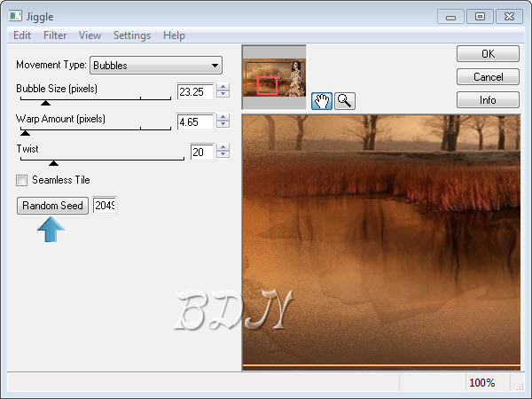Increase Warp Amount with up spinner
This screenshot has width=532, height=399.
223,117
